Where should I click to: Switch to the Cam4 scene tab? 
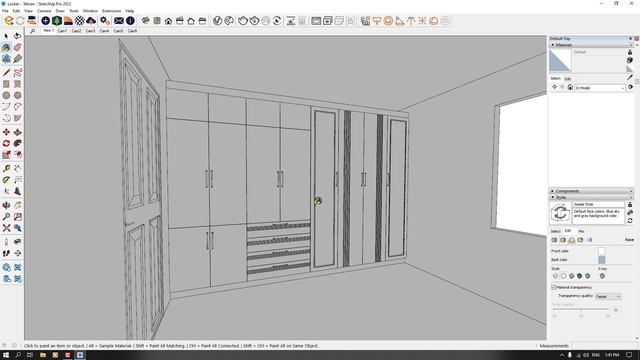tap(104, 31)
